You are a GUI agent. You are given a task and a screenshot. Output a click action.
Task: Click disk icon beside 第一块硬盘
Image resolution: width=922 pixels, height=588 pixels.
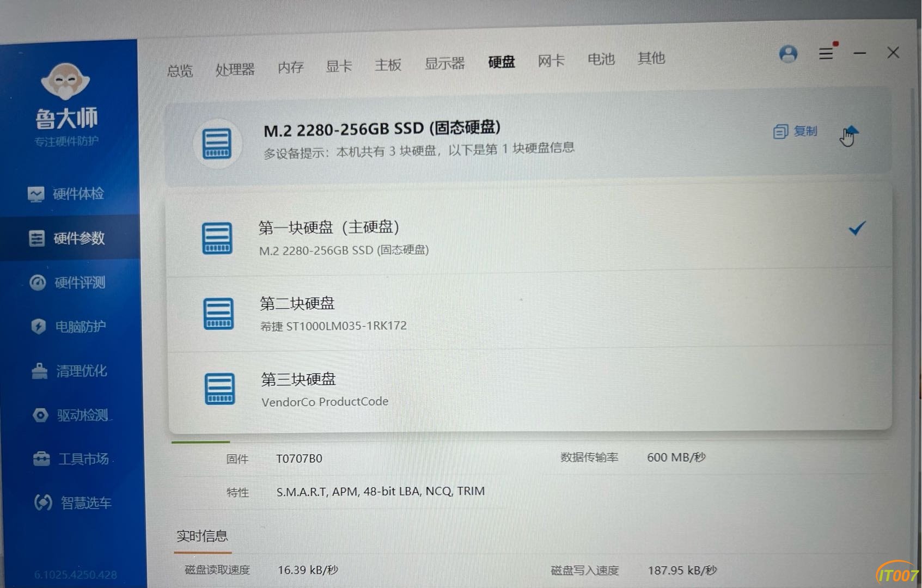coord(217,238)
